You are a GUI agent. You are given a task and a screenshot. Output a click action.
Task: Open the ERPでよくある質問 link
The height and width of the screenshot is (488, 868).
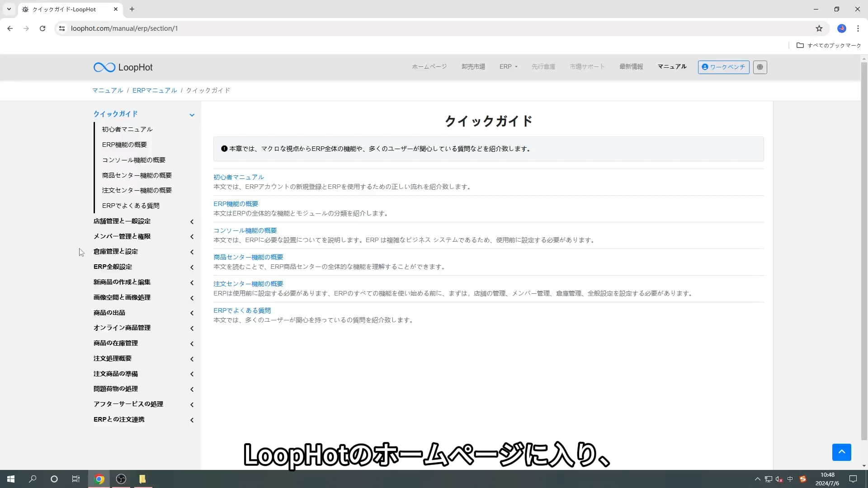point(242,310)
